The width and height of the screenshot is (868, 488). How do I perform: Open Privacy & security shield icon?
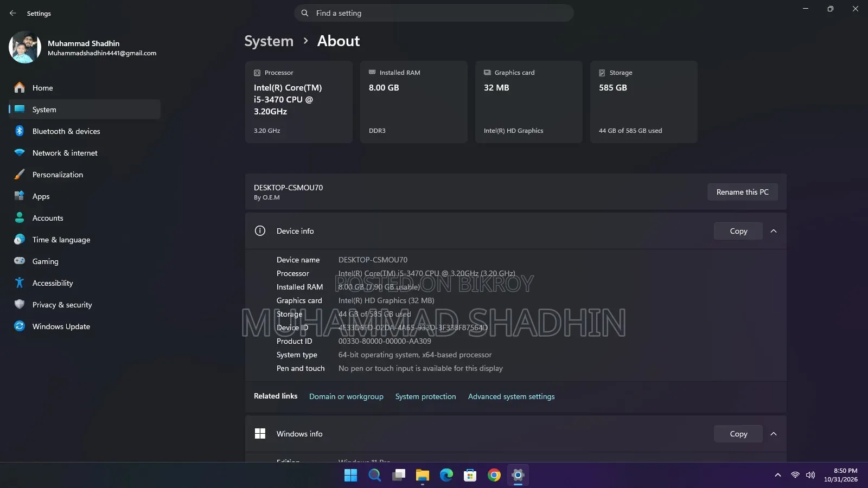(x=20, y=305)
